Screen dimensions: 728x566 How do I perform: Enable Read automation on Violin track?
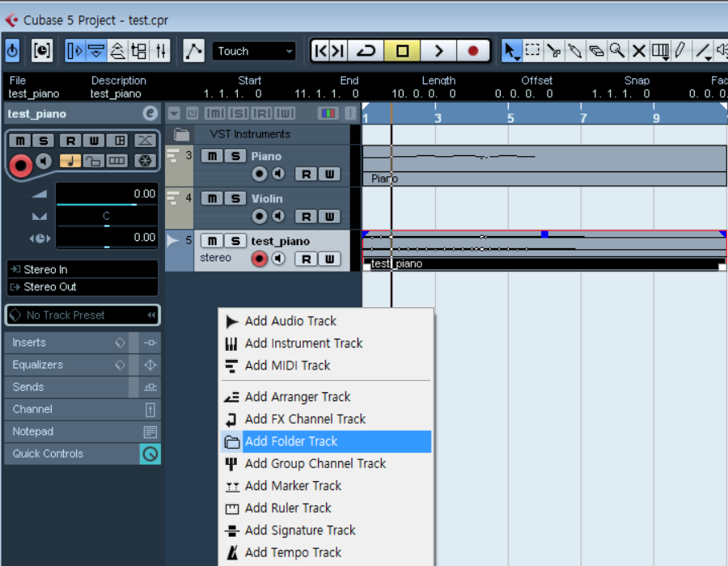tap(306, 216)
